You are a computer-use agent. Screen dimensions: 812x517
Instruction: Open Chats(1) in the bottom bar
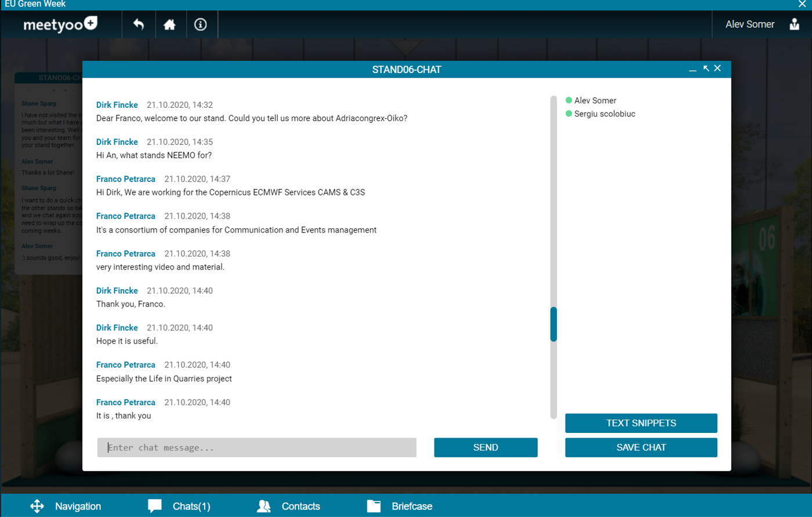[191, 506]
